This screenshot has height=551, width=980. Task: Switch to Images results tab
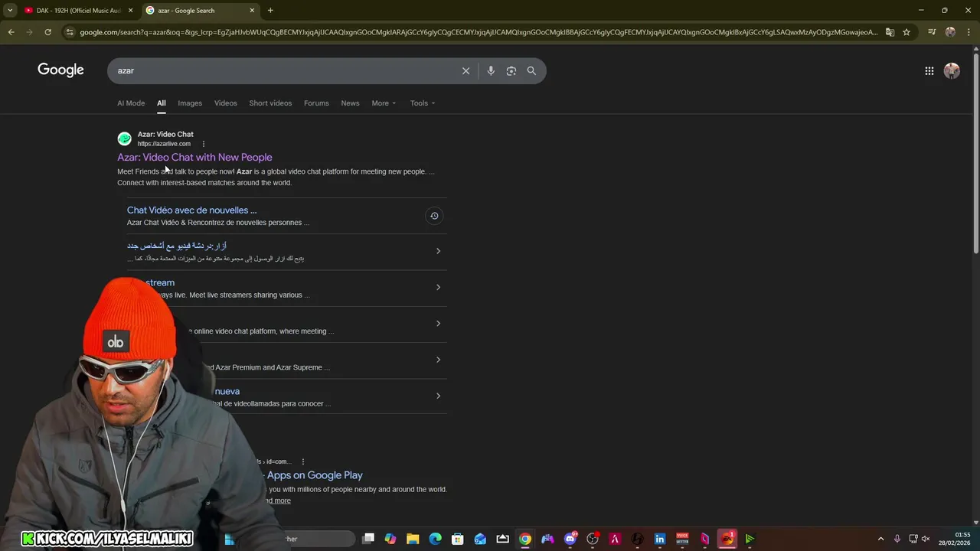190,103
